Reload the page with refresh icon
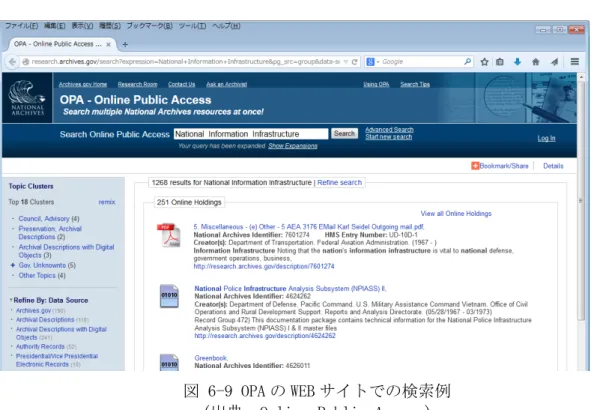Image resolution: width=594 pixels, height=410 pixels. click(x=355, y=62)
